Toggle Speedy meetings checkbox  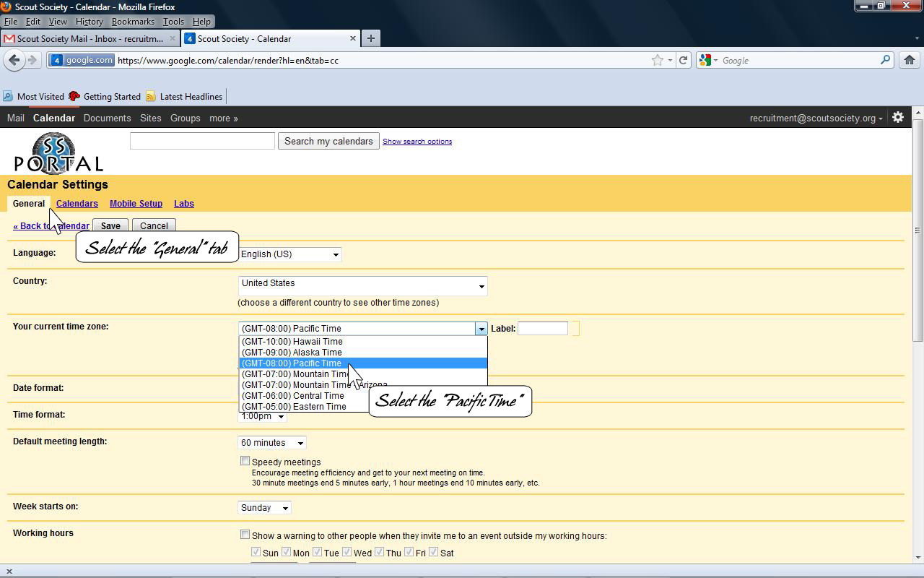click(x=245, y=461)
